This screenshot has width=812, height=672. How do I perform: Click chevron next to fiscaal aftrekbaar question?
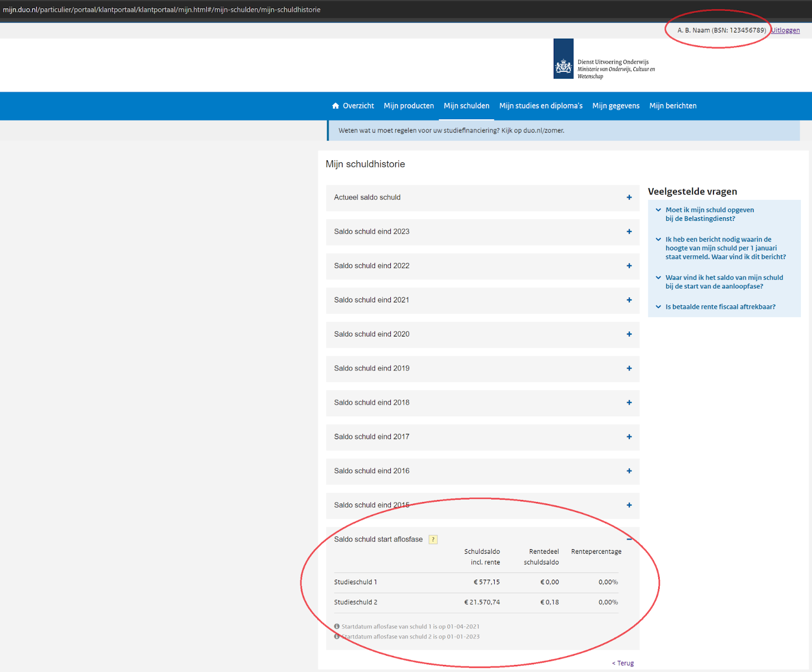coord(658,307)
